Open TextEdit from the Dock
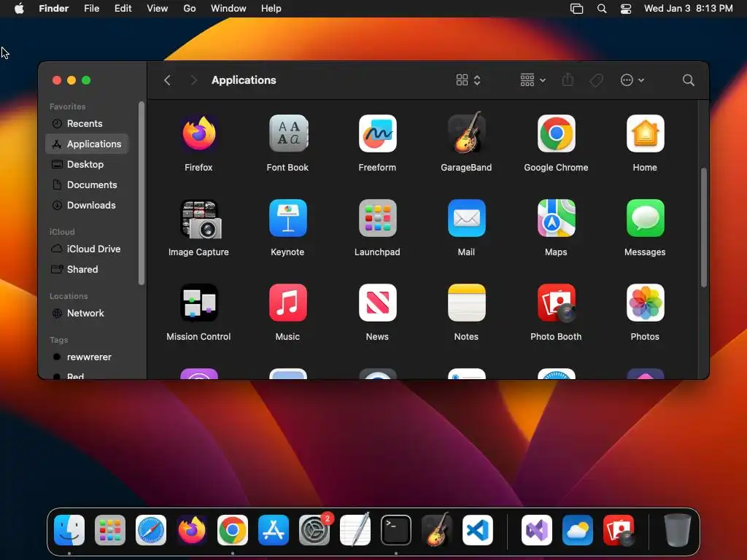 pos(355,529)
